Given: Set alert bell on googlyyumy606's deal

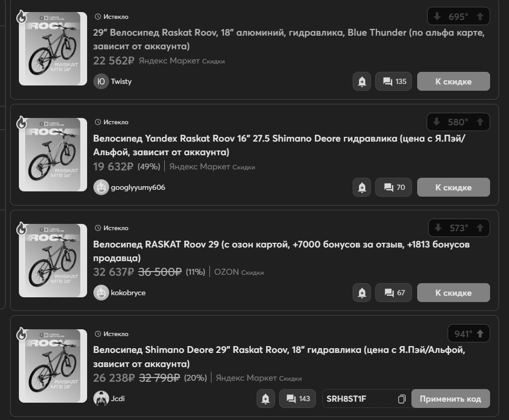Looking at the screenshot, I should (362, 187).
